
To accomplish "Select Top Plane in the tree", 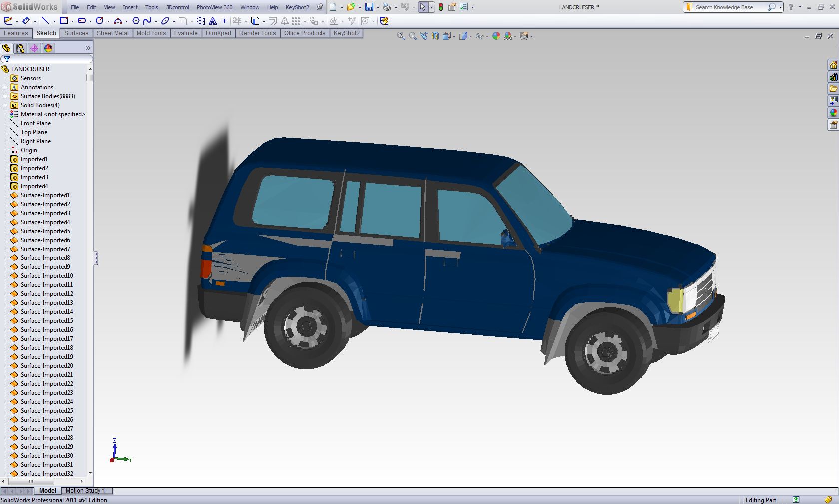I will tap(34, 132).
